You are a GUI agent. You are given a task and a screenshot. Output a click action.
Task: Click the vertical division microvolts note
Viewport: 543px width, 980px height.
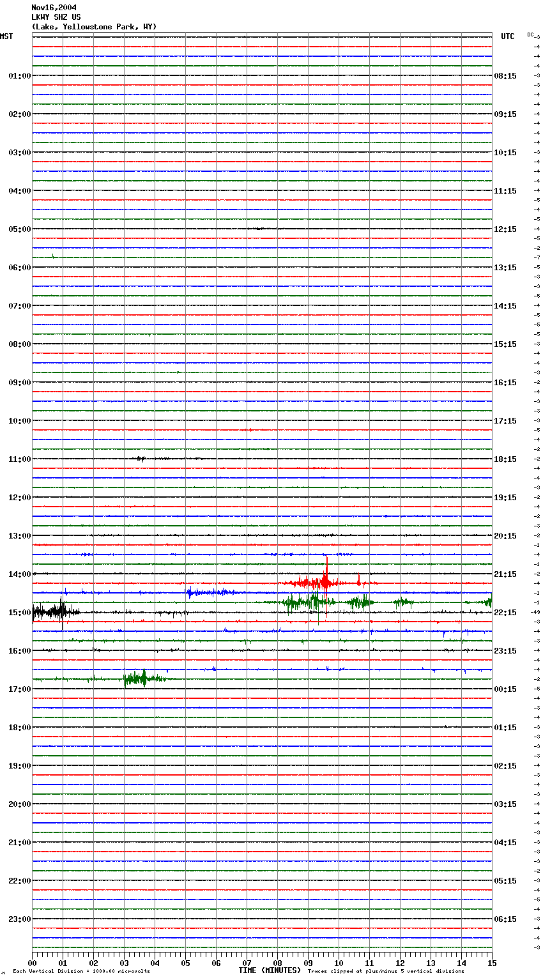tap(81, 972)
